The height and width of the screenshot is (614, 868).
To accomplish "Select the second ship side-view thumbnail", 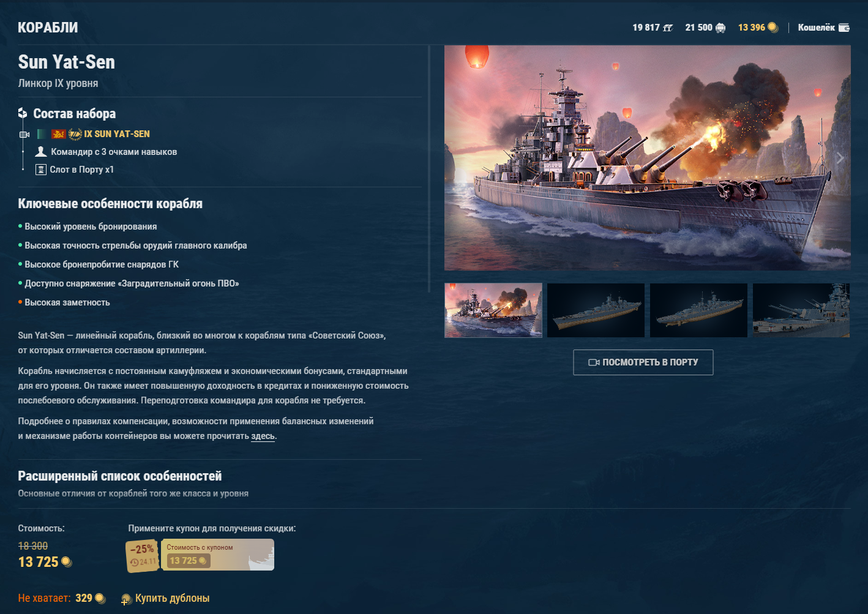I will tap(596, 310).
